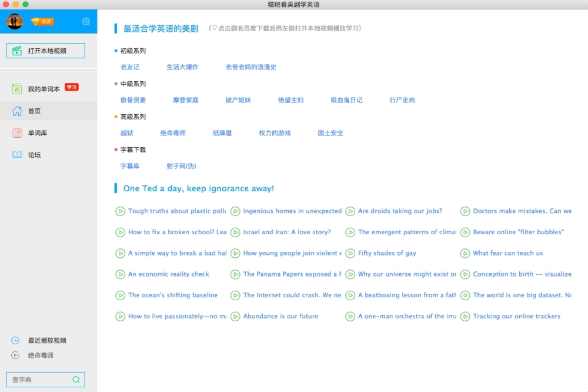Screen dimensions: 588x392
Task: Open the 字幕库 subtitle download link
Action: (130, 166)
